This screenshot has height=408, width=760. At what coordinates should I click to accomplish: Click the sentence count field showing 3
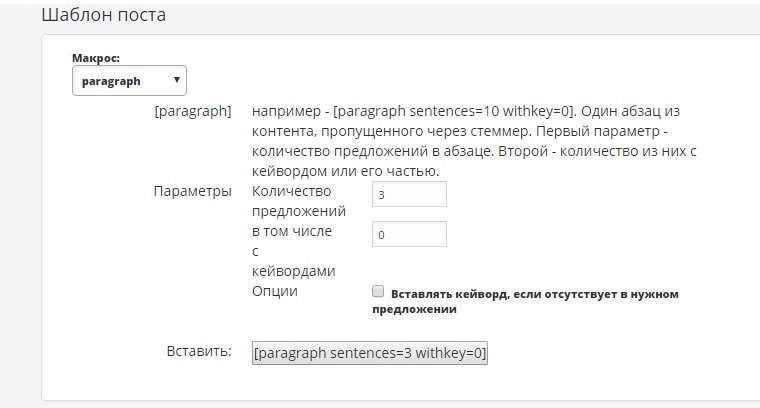pyautogui.click(x=408, y=194)
